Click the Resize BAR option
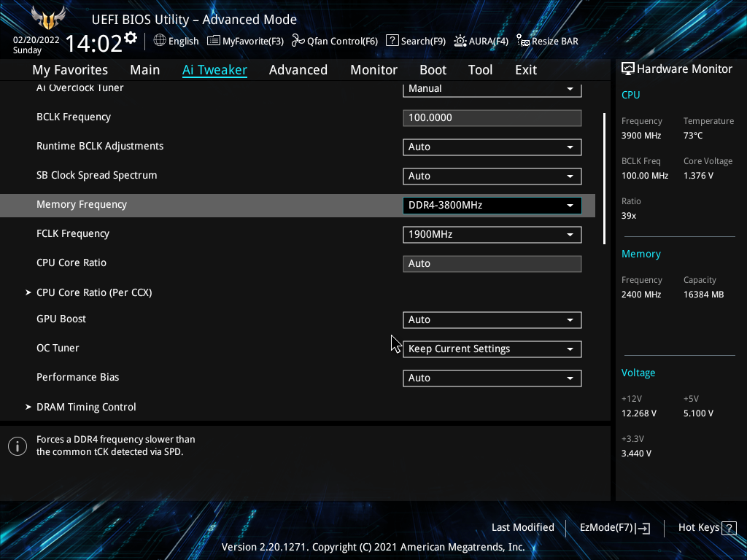Screen dimensions: 747x560 tap(547, 41)
